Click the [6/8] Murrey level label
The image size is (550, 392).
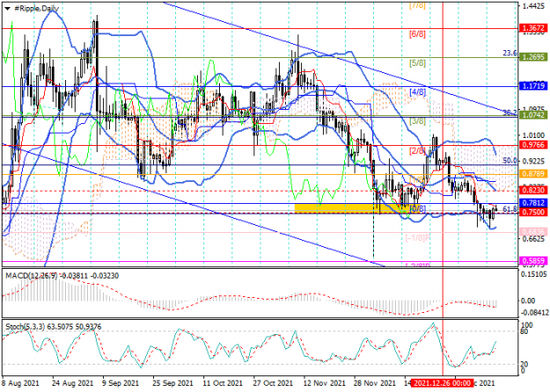pos(417,34)
